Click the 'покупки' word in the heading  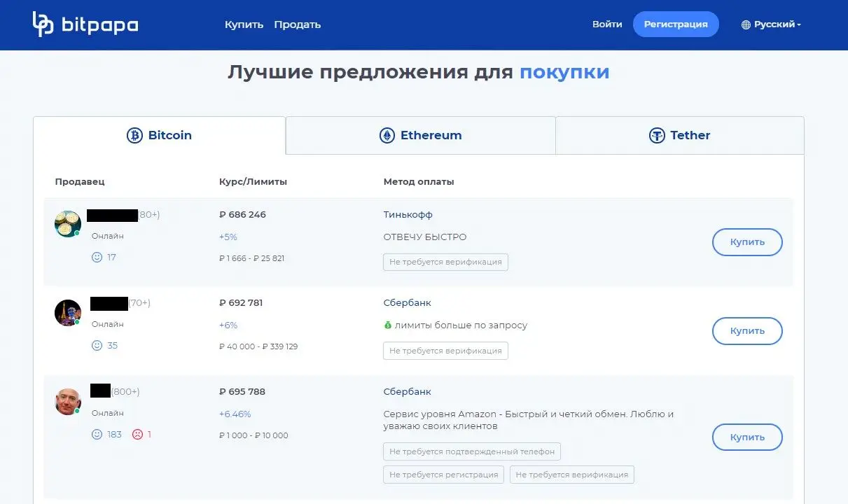tap(564, 72)
